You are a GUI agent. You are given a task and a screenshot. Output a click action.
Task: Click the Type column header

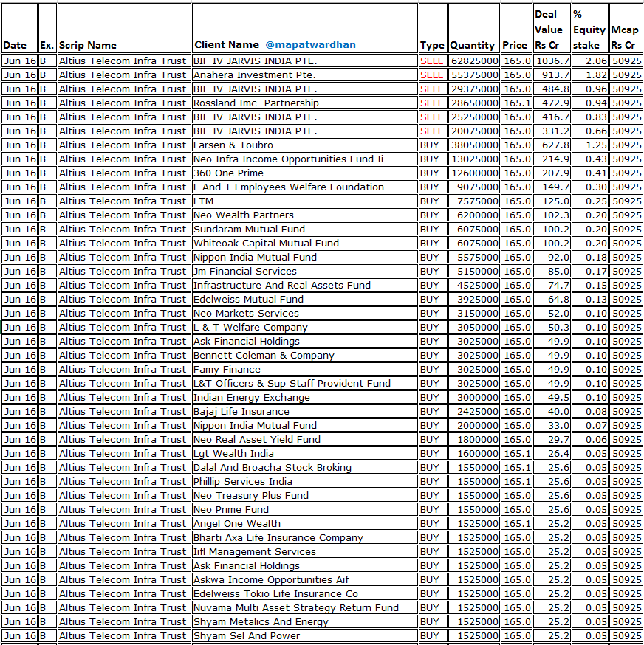[x=433, y=28]
